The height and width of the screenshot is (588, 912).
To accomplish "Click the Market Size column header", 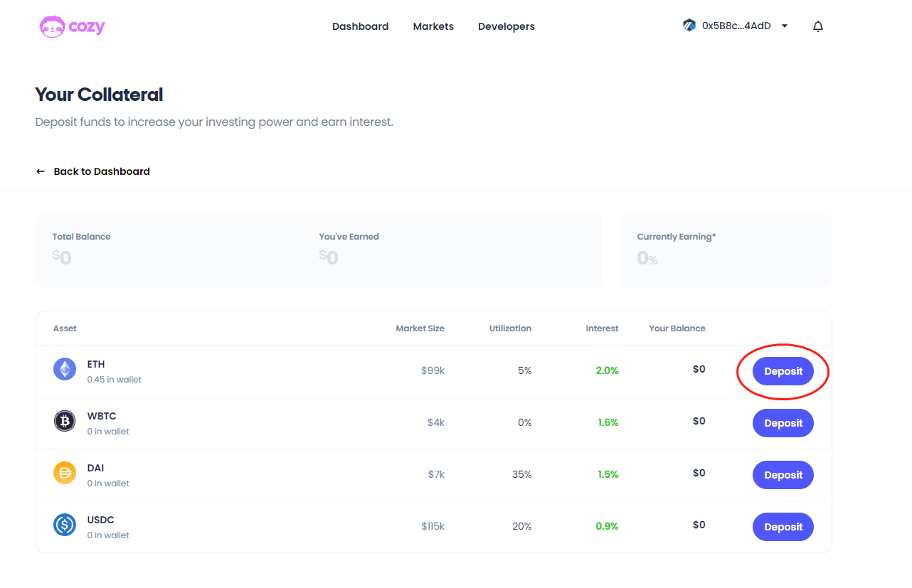I will pyautogui.click(x=420, y=328).
